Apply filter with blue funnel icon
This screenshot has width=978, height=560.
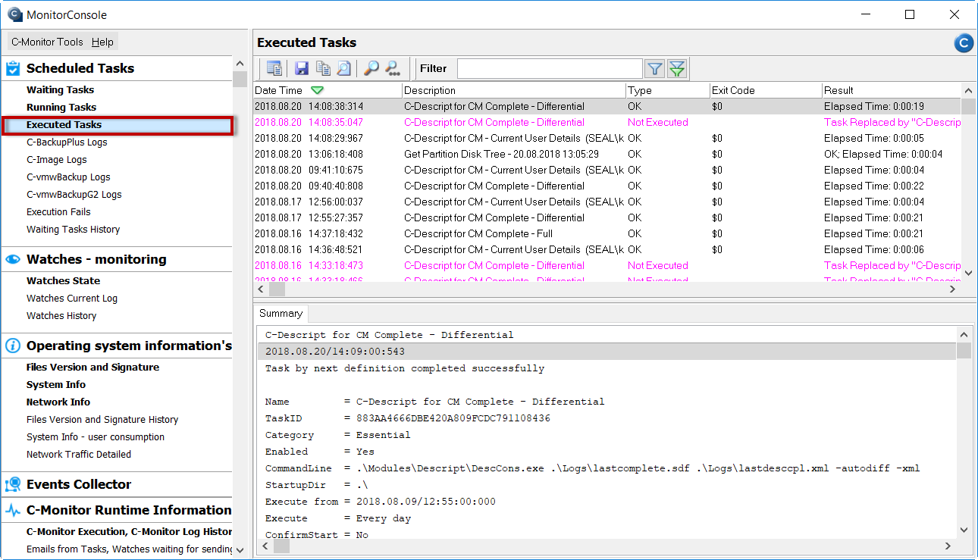655,69
